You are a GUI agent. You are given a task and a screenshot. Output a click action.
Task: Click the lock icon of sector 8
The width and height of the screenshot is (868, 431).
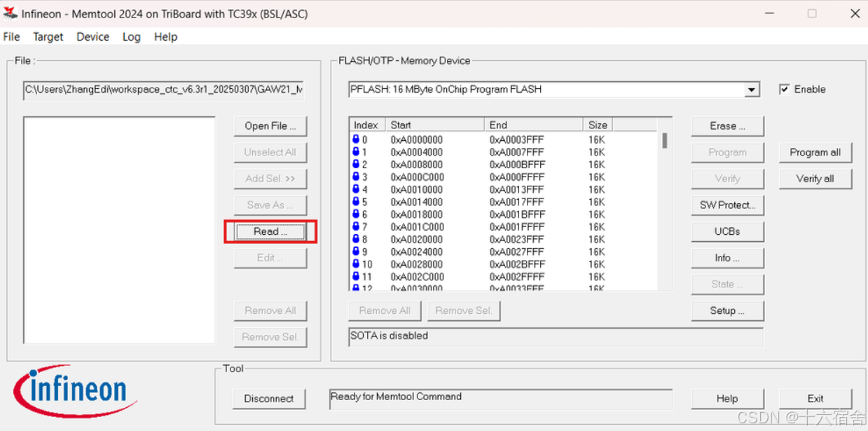tap(356, 239)
